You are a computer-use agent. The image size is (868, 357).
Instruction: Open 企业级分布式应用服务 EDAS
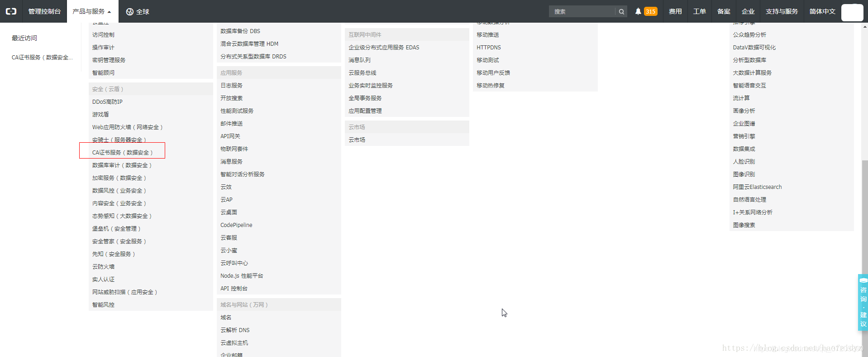384,48
